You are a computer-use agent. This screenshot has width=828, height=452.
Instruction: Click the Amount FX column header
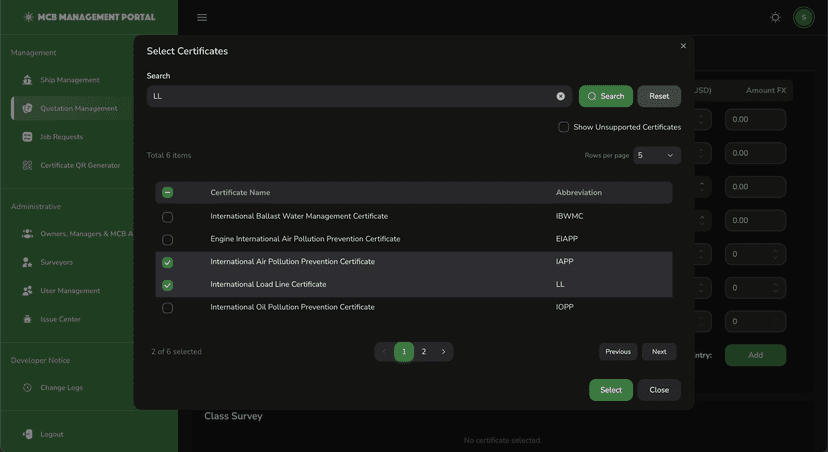[x=766, y=90]
